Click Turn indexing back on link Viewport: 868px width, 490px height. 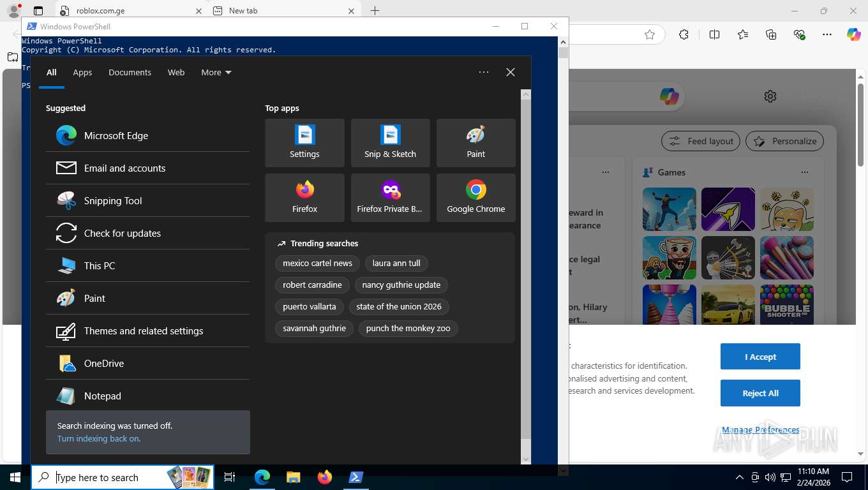pos(99,438)
